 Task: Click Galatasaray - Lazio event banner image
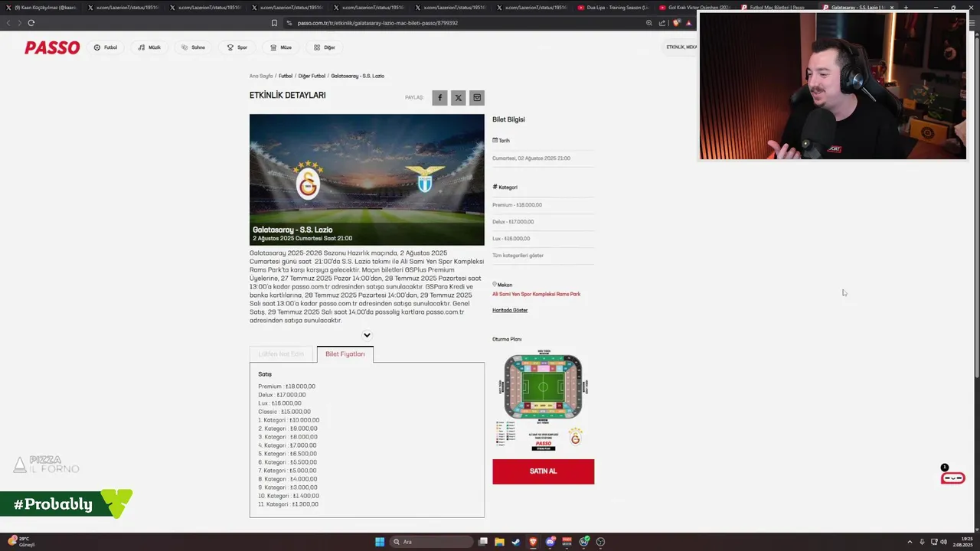(367, 180)
